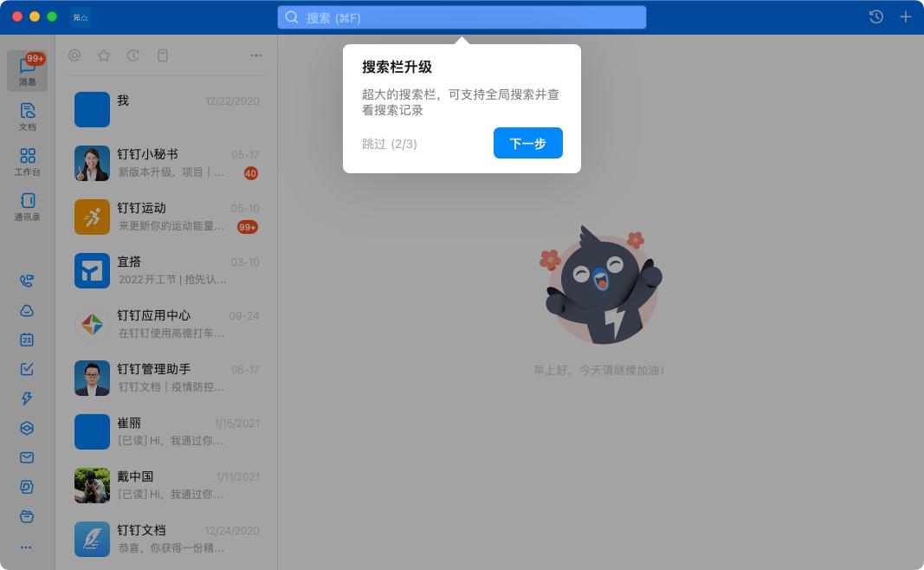Click the 99+ unread badge on 钉钉运动

(248, 227)
